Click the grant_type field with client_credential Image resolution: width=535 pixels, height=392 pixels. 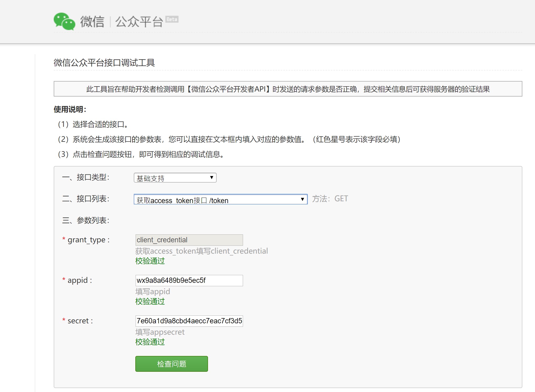[189, 240]
